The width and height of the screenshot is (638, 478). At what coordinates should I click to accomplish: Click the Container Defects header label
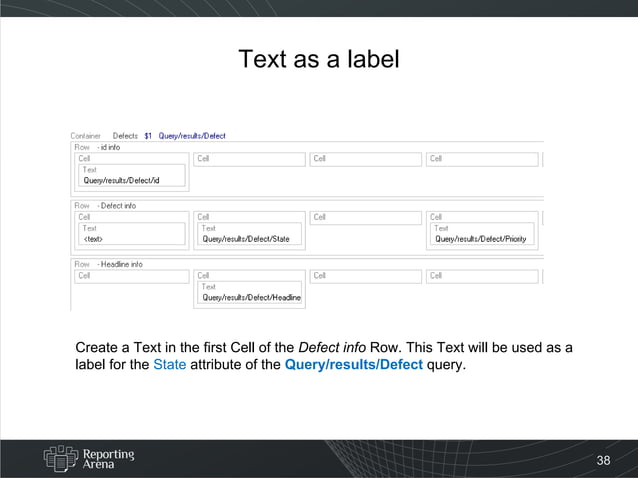(104, 136)
